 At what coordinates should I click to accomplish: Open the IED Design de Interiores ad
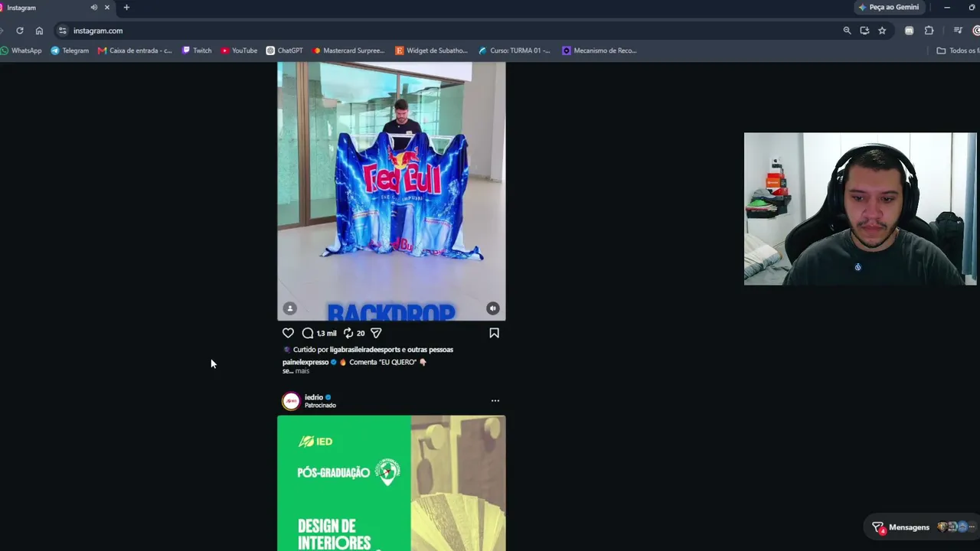391,483
